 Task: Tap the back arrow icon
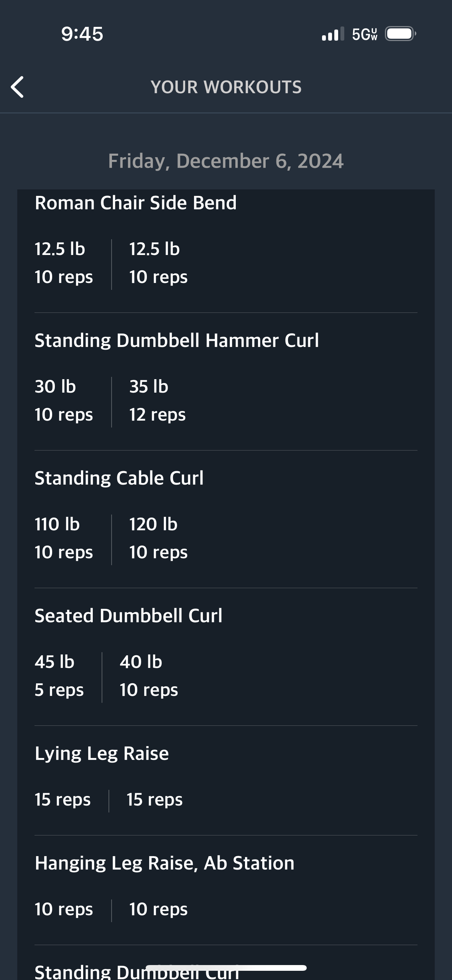pyautogui.click(x=17, y=87)
